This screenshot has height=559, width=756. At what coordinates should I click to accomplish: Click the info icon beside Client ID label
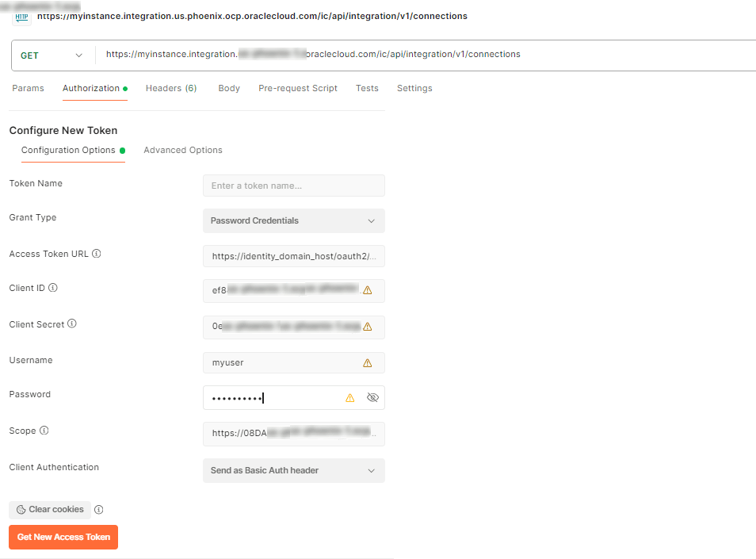[x=52, y=288]
